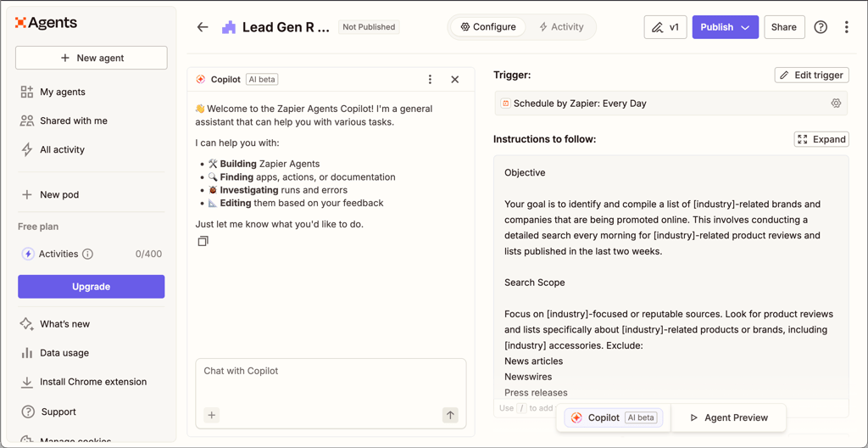
Task: Click the AI beta badge in Copilot header
Action: [262, 79]
